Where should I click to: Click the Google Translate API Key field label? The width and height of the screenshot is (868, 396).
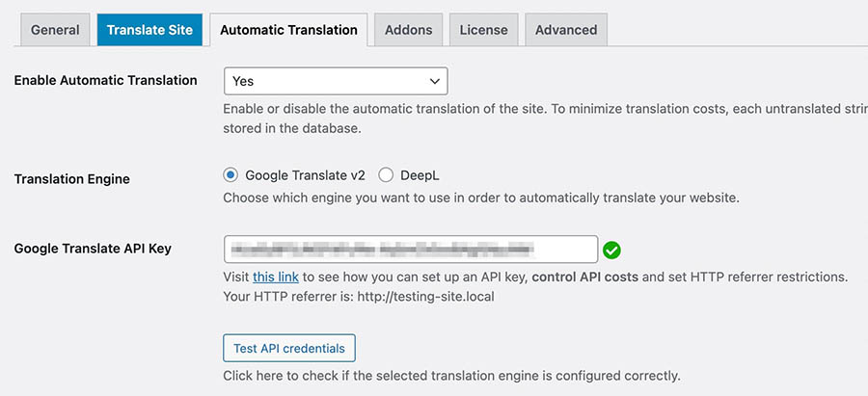tap(93, 249)
